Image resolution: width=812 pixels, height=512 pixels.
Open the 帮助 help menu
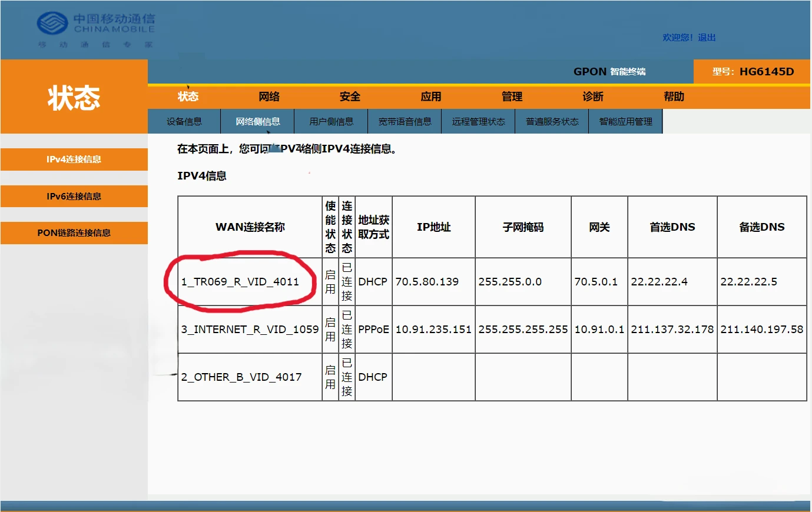(x=674, y=96)
